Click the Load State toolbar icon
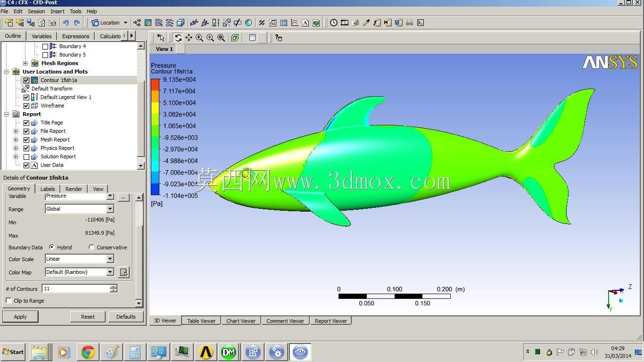Image resolution: width=644 pixels, height=362 pixels. click(20, 23)
